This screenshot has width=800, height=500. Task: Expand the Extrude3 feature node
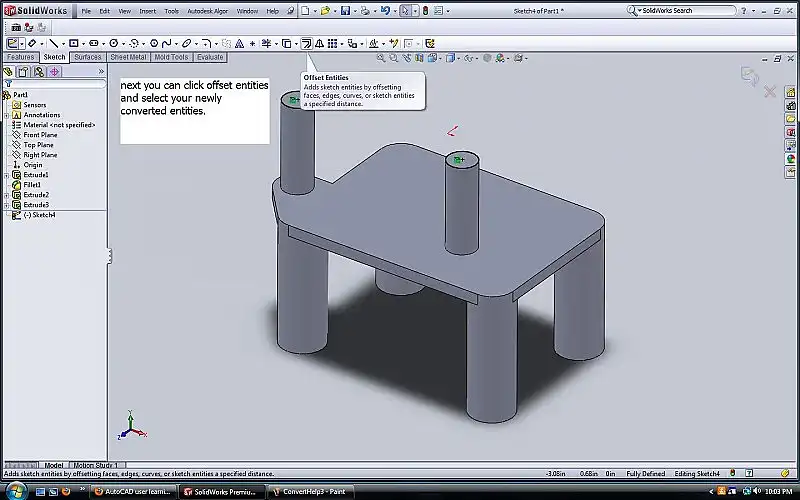coord(6,205)
